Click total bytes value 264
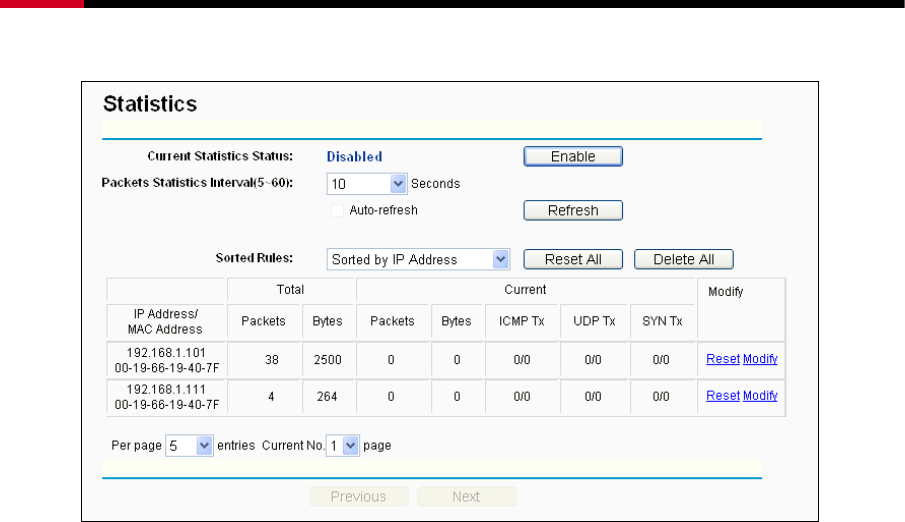This screenshot has height=522, width=905. (x=327, y=397)
